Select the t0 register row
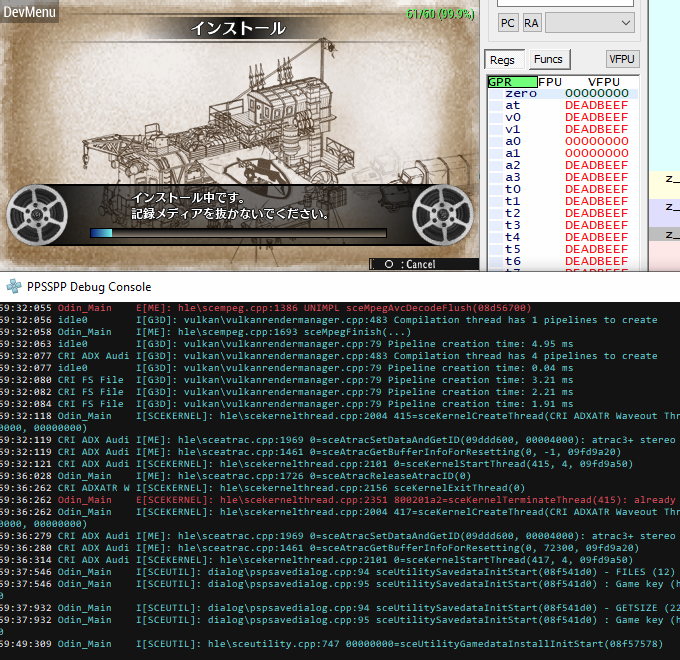680x660 pixels. coord(563,189)
